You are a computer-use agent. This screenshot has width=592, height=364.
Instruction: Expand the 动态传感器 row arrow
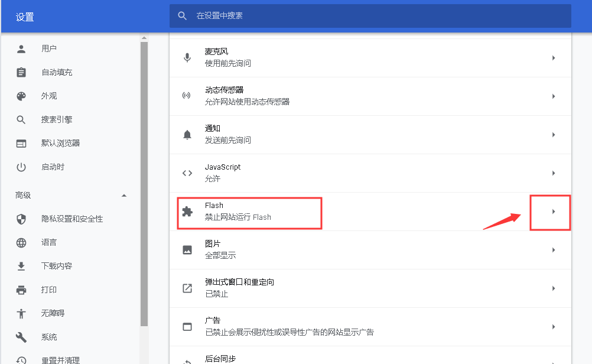554,96
